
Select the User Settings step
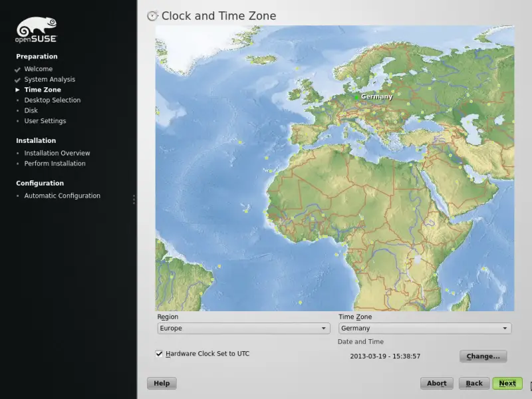pos(45,121)
